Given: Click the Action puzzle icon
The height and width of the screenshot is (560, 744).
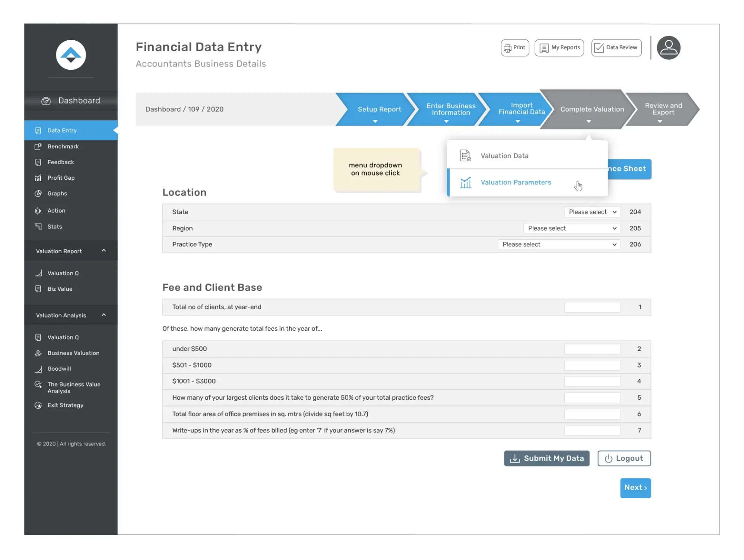Looking at the screenshot, I should (x=38, y=211).
